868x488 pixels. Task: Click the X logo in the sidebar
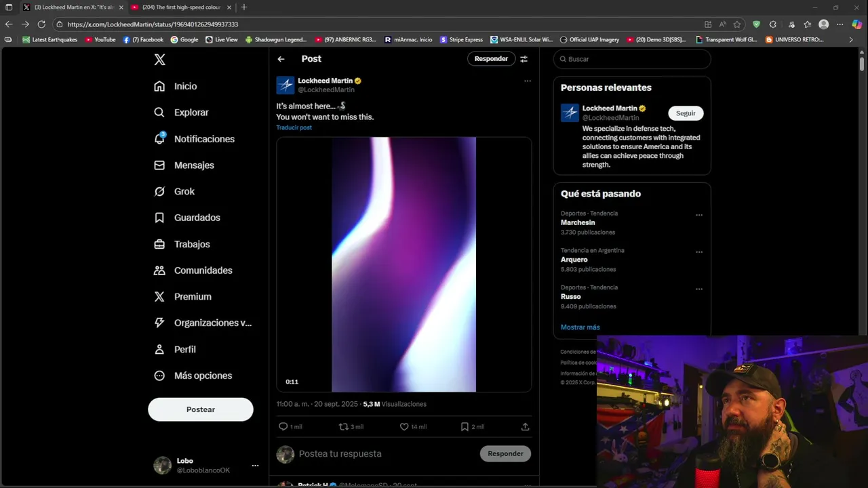coord(159,60)
